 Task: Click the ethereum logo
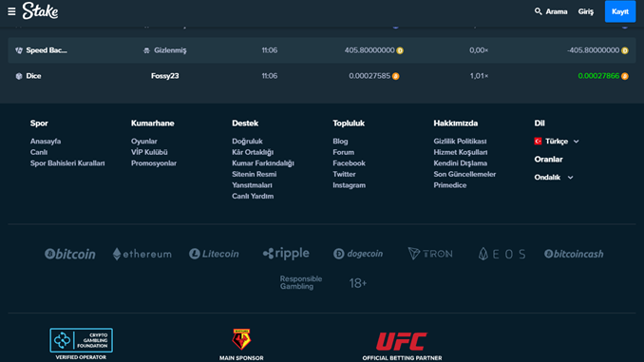142,254
